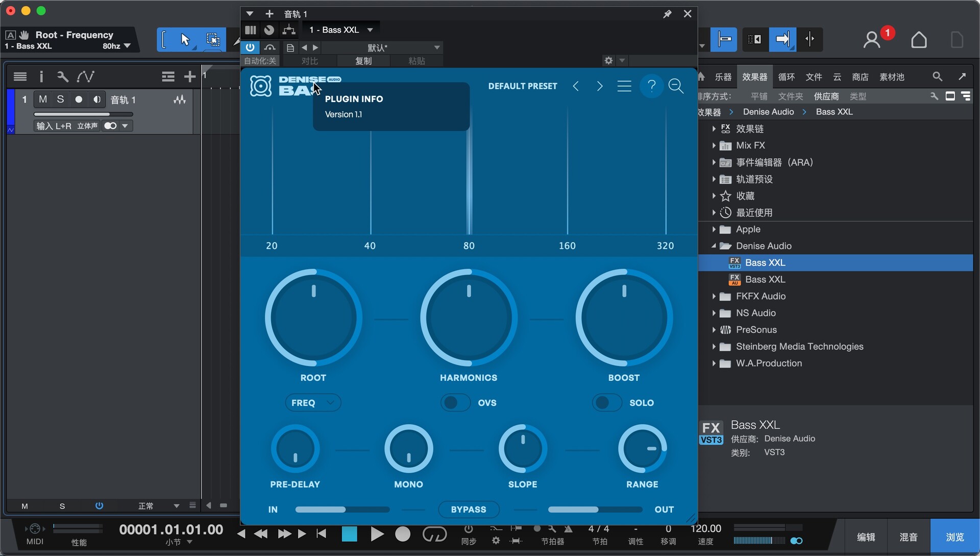Open the 1 - Bass XXL plugin selector dropdown
Image resolution: width=980 pixels, height=556 pixels.
coord(341,30)
